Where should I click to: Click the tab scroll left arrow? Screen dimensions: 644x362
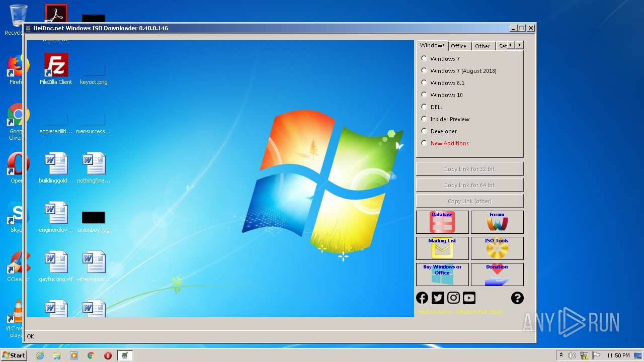[511, 45]
